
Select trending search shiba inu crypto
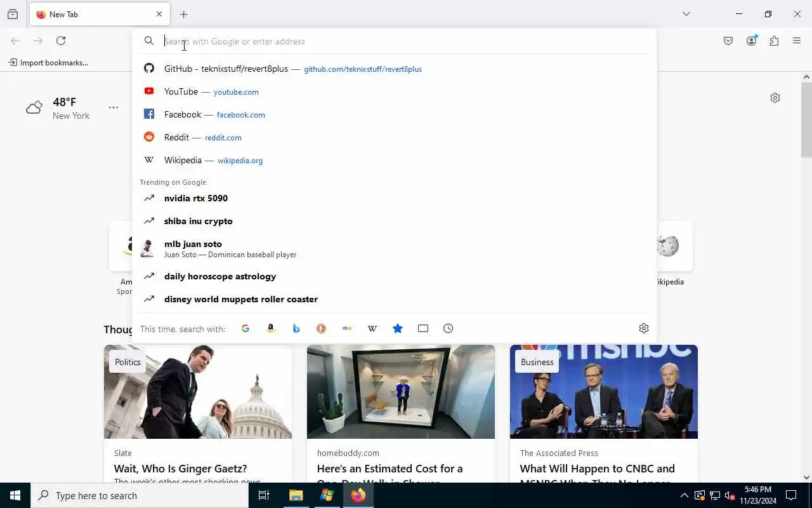395,221
